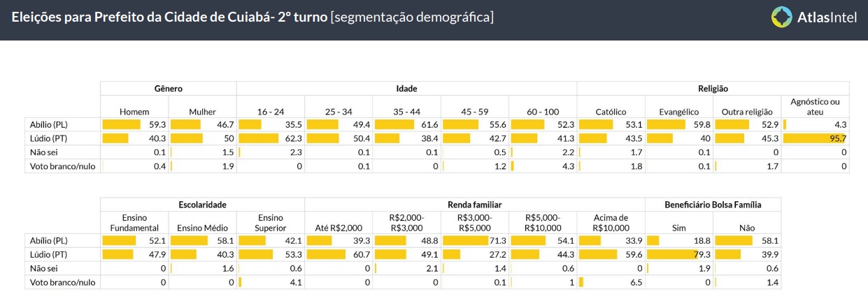
Task: Click the Homem column header
Action: point(134,111)
